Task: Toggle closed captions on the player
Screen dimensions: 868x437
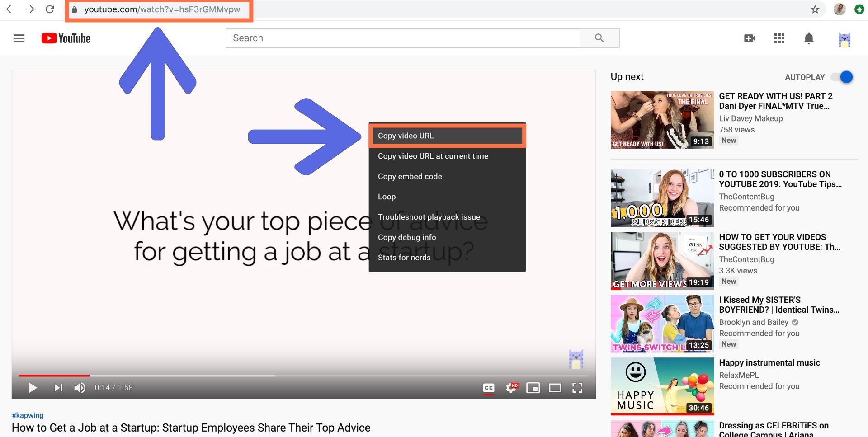Action: click(489, 388)
